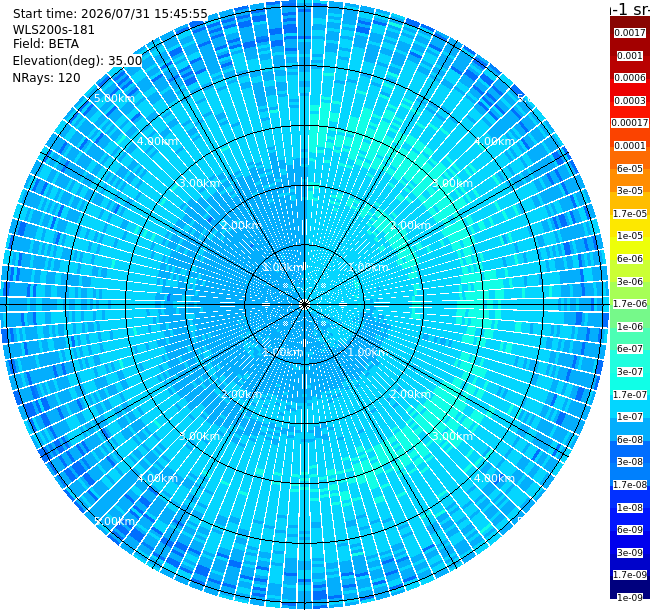Click the Field: BETA label
The width and height of the screenshot is (650, 610).
pos(46,44)
